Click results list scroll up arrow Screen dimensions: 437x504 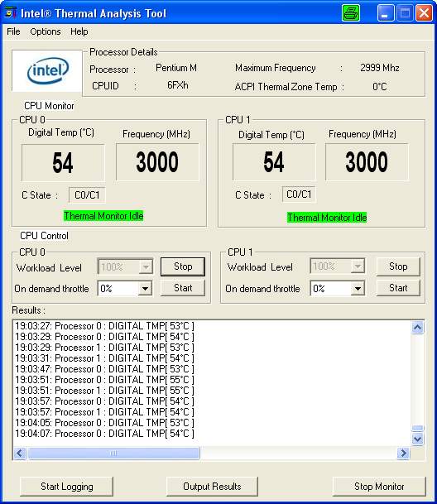pyautogui.click(x=417, y=328)
